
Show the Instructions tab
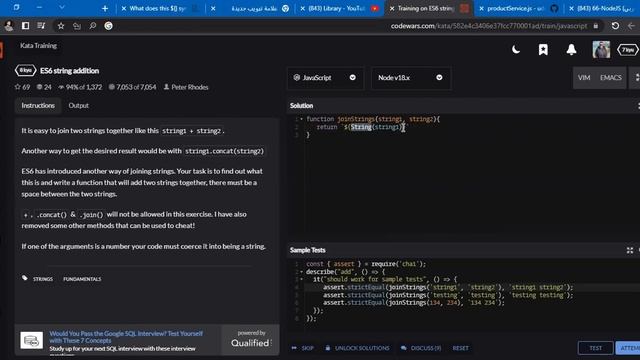(x=38, y=105)
